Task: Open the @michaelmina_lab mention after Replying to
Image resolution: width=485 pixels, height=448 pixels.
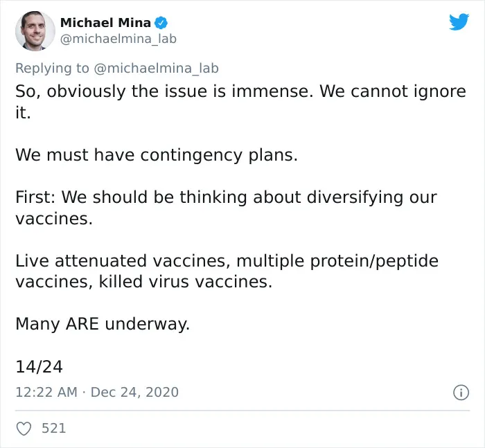Action: pos(156,69)
